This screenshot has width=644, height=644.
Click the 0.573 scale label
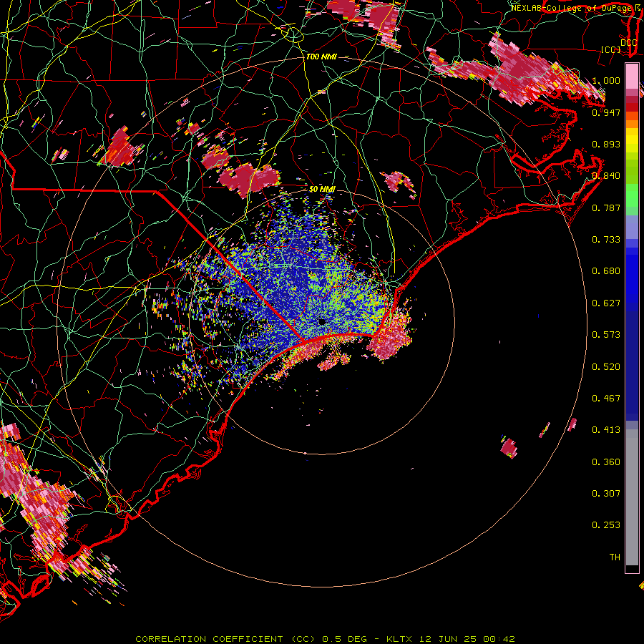coord(606,335)
